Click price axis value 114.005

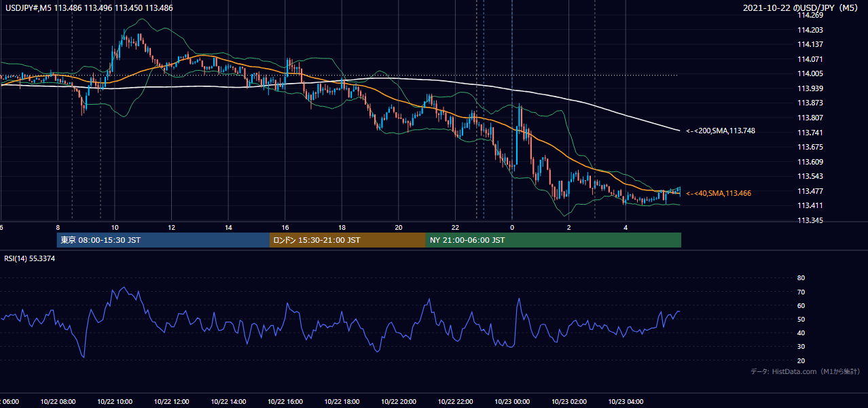point(810,73)
